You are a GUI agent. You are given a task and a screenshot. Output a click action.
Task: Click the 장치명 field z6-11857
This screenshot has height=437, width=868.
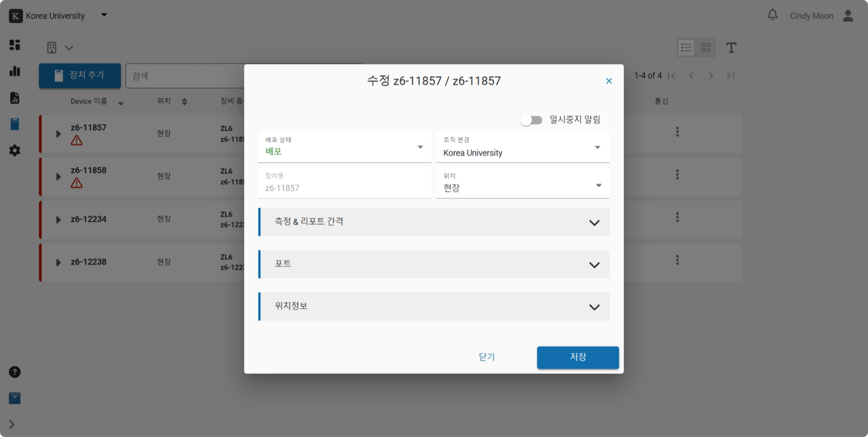345,183
